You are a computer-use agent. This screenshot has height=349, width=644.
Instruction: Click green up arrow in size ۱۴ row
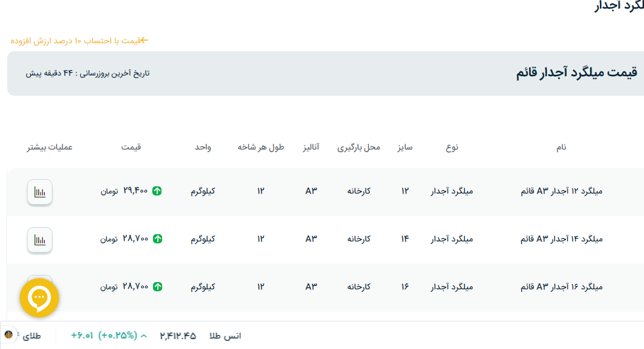point(157,239)
